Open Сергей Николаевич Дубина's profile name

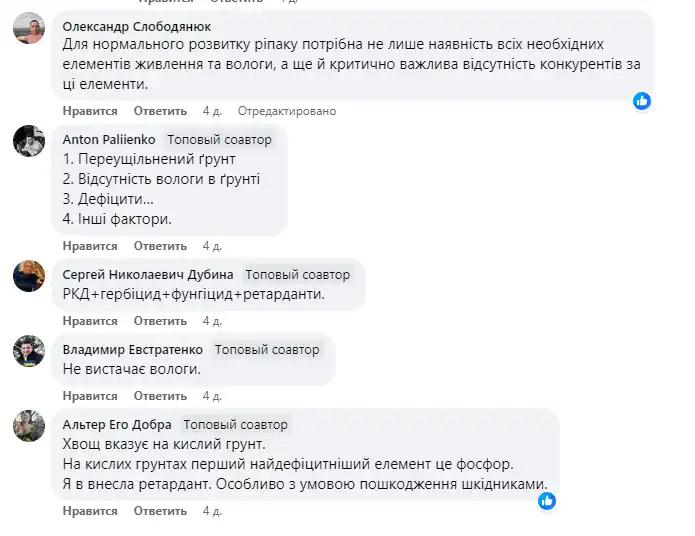(148, 274)
